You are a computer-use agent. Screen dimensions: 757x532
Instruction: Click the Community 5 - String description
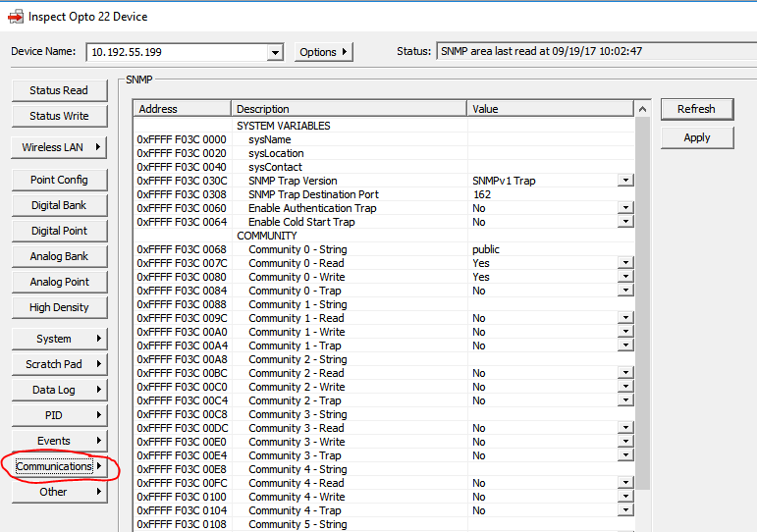297,524
